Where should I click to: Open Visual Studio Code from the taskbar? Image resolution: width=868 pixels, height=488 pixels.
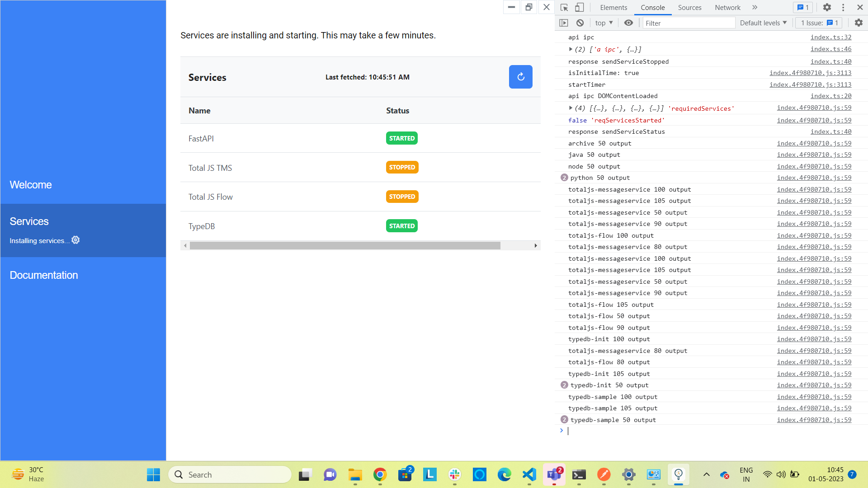click(529, 474)
